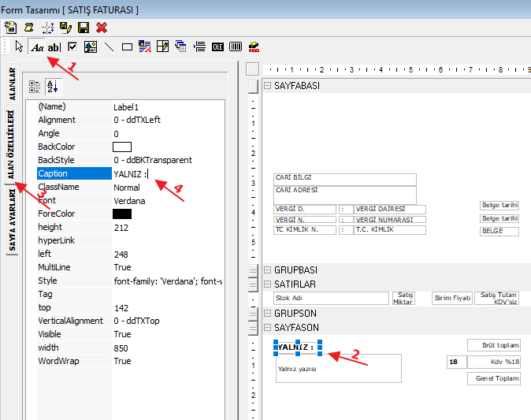Click the new report page icon
The image size is (531, 420).
point(10,28)
